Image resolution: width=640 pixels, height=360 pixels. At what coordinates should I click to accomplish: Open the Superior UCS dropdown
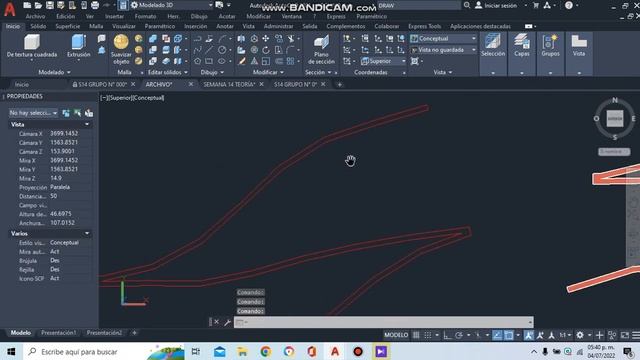(x=383, y=61)
